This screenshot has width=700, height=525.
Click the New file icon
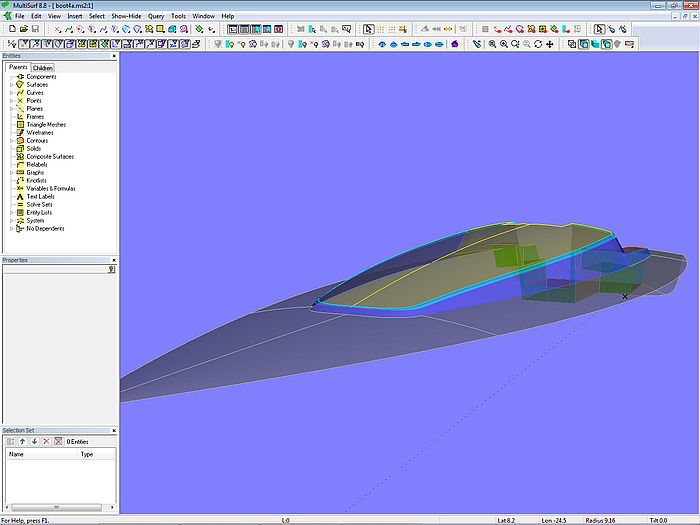coord(11,29)
